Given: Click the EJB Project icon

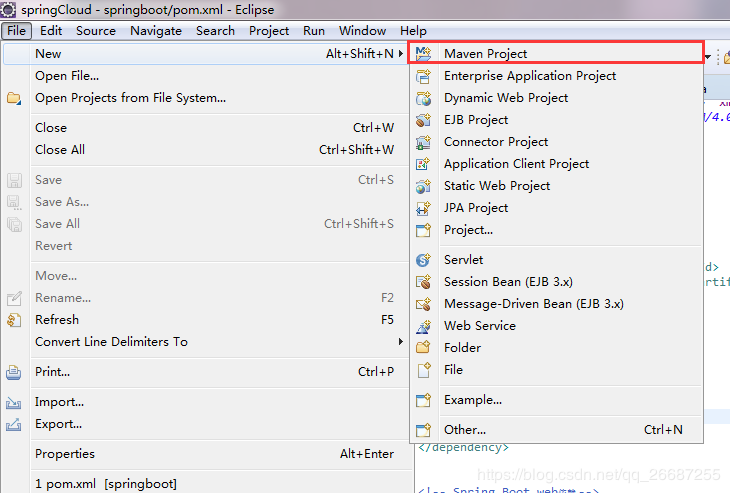Looking at the screenshot, I should pyautogui.click(x=423, y=120).
